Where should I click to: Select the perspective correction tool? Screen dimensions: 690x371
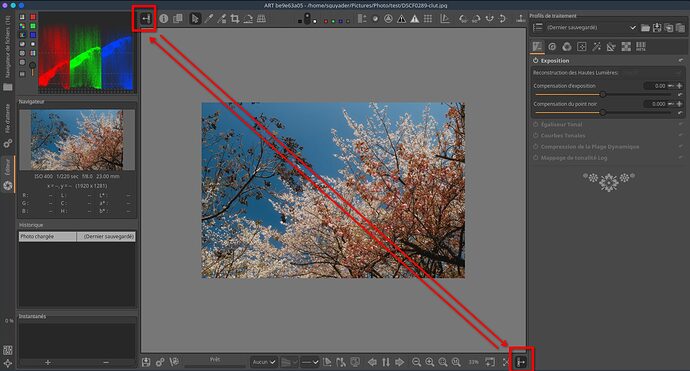[x=261, y=19]
